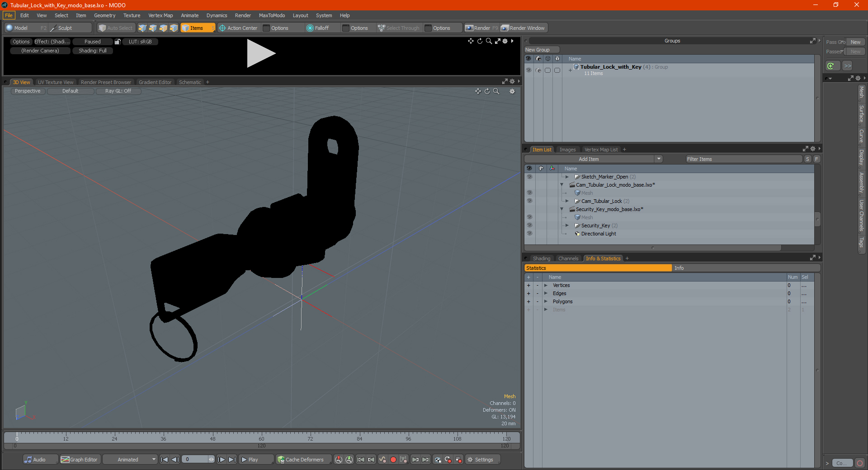This screenshot has width=868, height=470.
Task: Toggle visibility of Security_Key item
Action: (529, 226)
